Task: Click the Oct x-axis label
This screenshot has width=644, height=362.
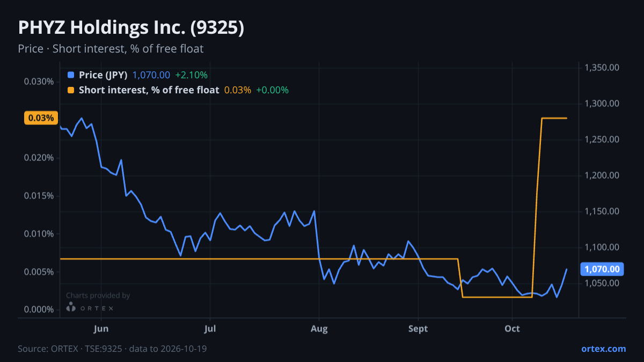Action: 513,329
